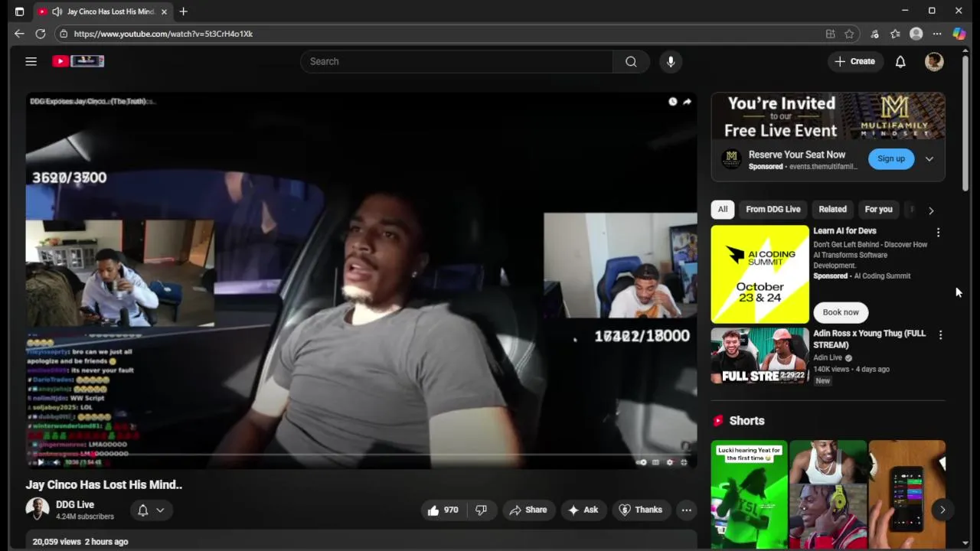Go back in the browser
Image resolution: width=980 pixels, height=551 pixels.
(x=19, y=34)
